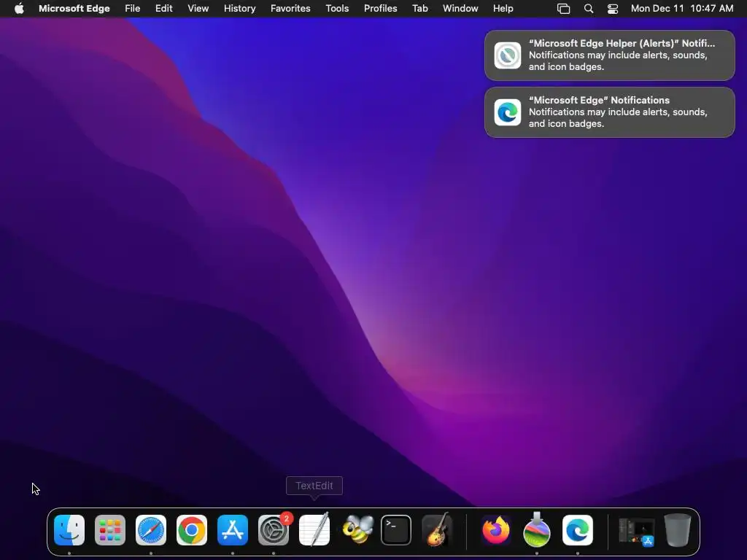Viewport: 747px width, 560px height.
Task: Open the recent window stack in Dock
Action: tap(636, 532)
